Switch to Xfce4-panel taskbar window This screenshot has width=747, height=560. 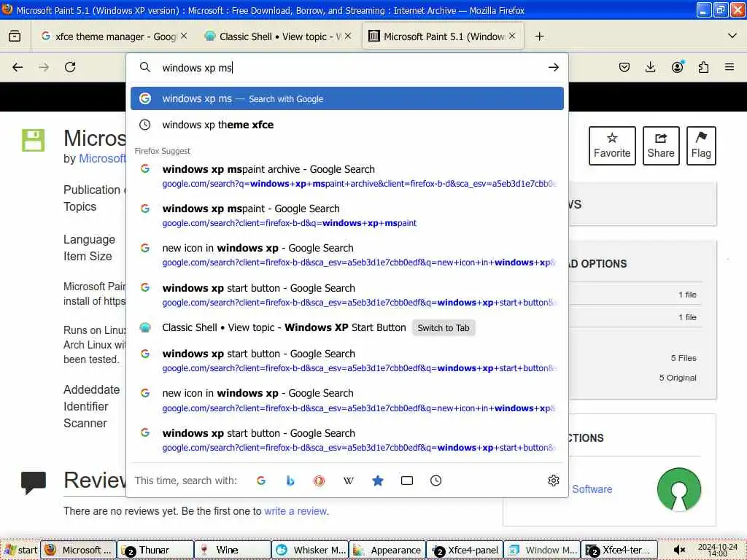click(465, 550)
